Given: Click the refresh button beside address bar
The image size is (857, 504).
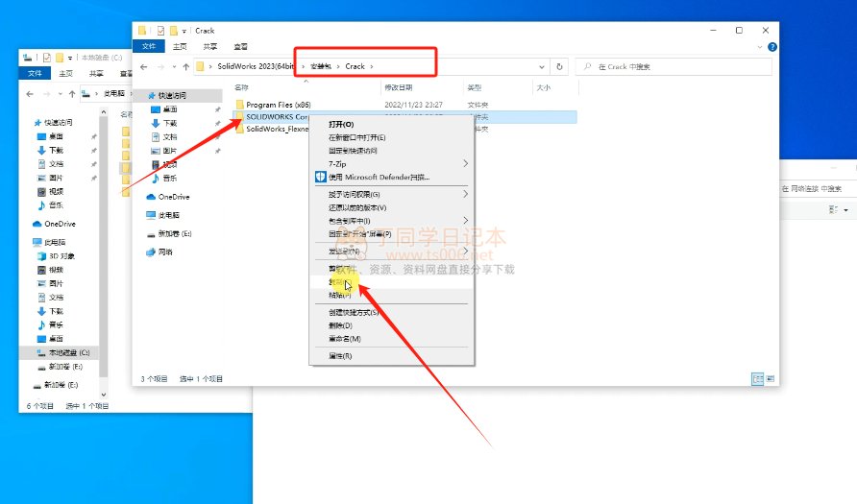Looking at the screenshot, I should 559,66.
